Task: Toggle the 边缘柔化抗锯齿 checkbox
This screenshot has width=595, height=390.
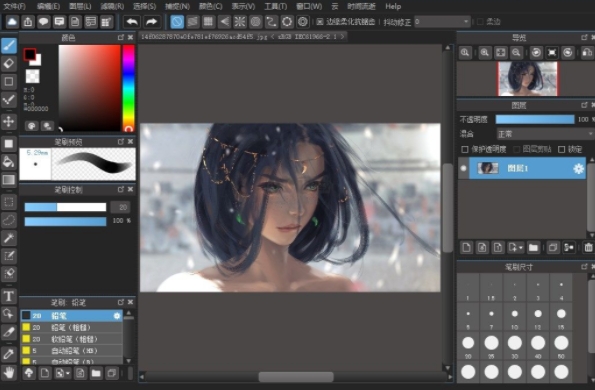Action: (x=320, y=22)
